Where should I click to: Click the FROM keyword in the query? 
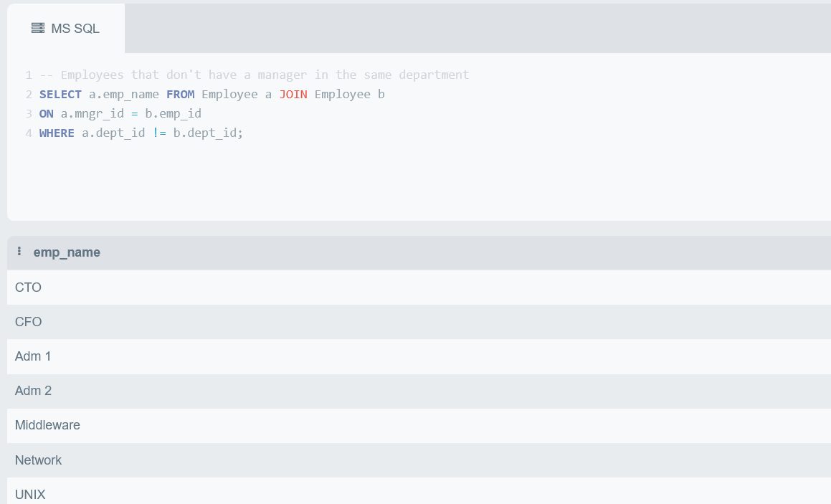click(x=180, y=95)
